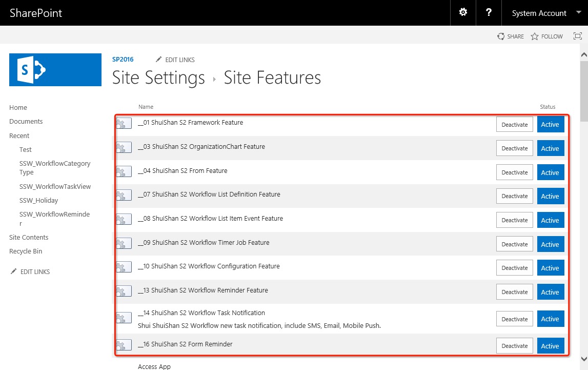Click the Follow star icon

click(x=534, y=36)
